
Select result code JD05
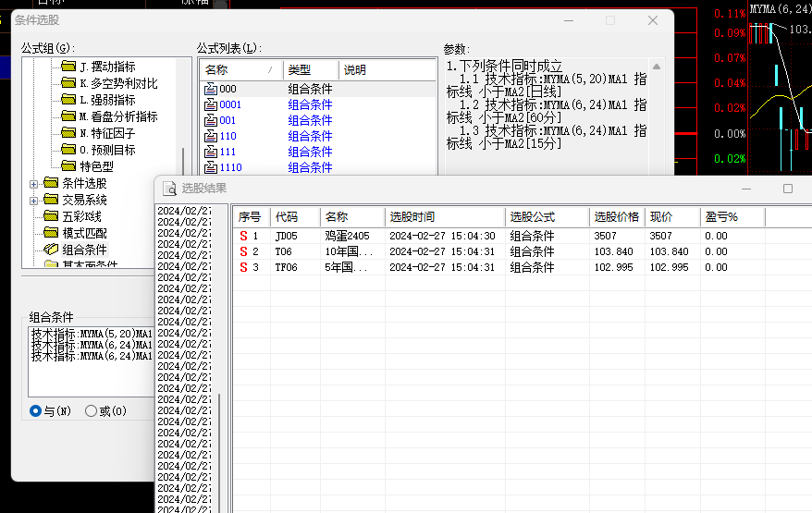click(287, 236)
